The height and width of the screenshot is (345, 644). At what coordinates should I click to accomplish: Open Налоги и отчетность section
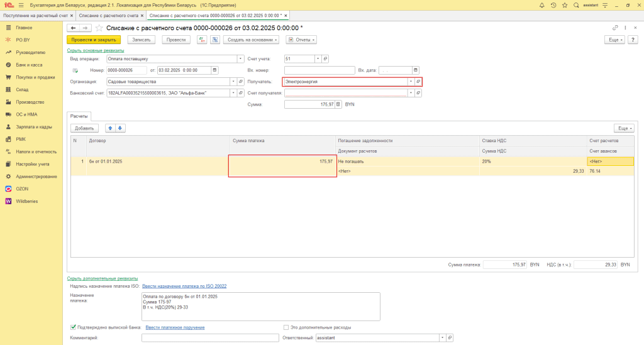coord(36,152)
